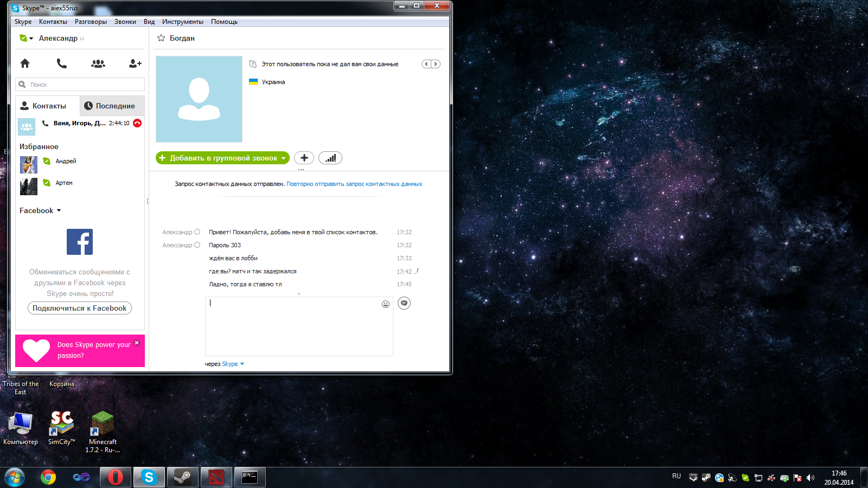
Task: Mark Богдан as favorite star
Action: [x=161, y=38]
